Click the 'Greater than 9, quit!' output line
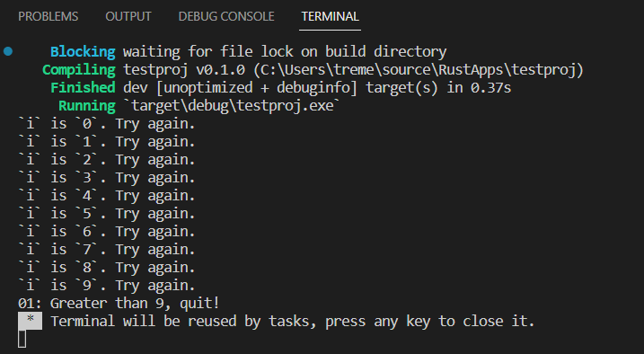 pyautogui.click(x=119, y=304)
